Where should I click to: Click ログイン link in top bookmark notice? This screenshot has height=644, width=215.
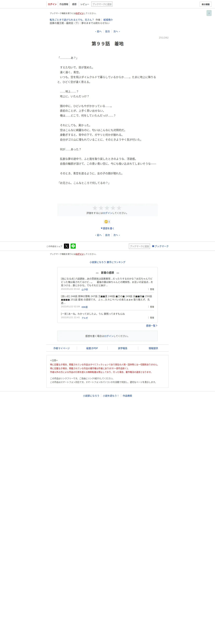(x=80, y=13)
